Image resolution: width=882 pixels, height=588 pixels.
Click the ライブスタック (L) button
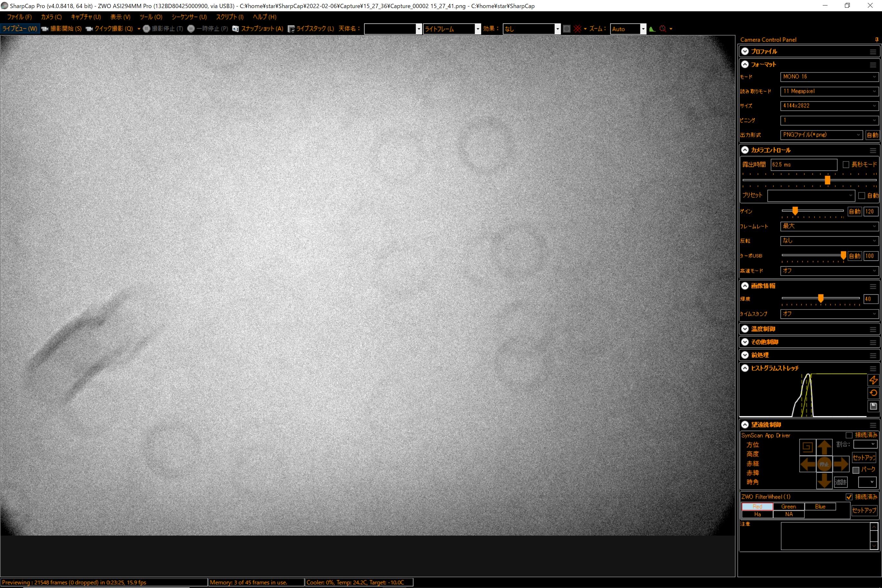click(311, 29)
